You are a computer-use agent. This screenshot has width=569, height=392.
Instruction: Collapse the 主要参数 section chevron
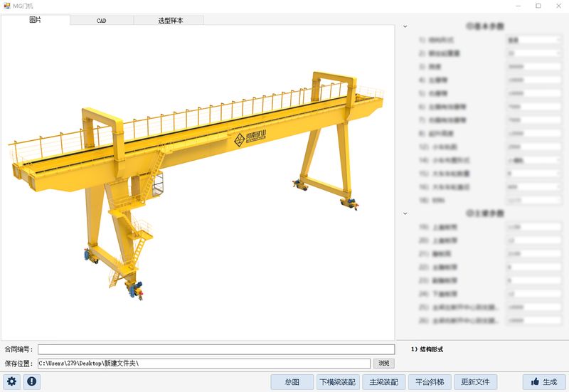click(405, 213)
